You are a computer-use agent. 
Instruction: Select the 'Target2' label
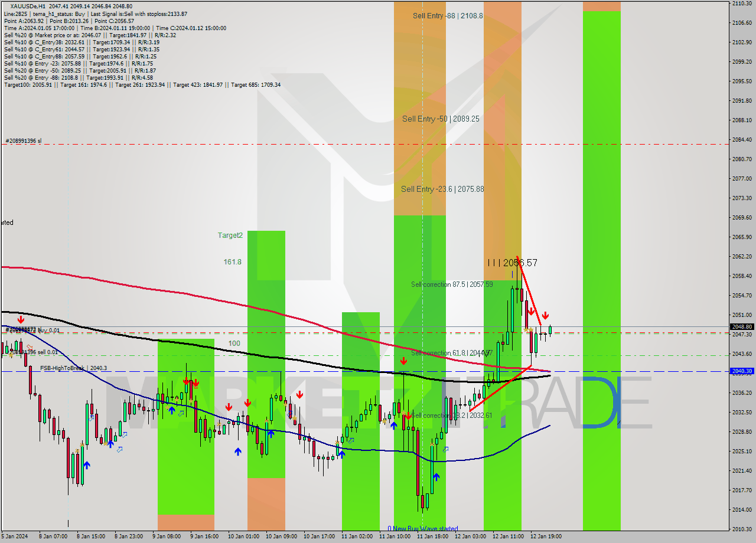230,235
